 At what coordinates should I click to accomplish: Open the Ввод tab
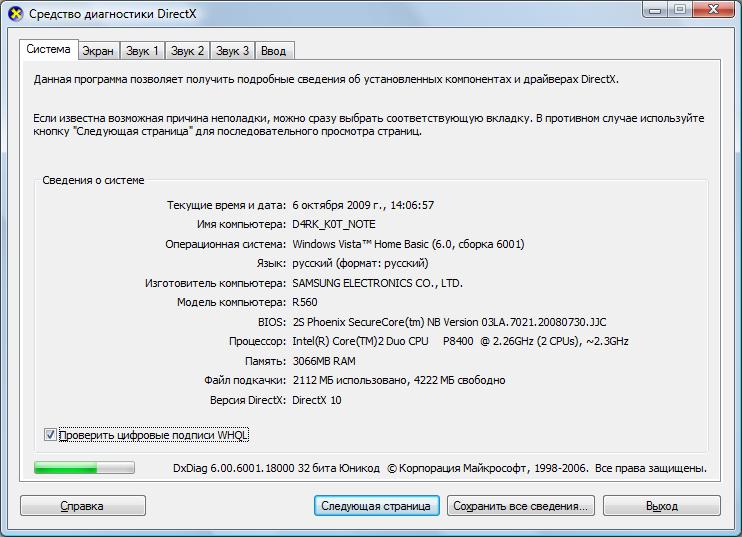coord(274,51)
